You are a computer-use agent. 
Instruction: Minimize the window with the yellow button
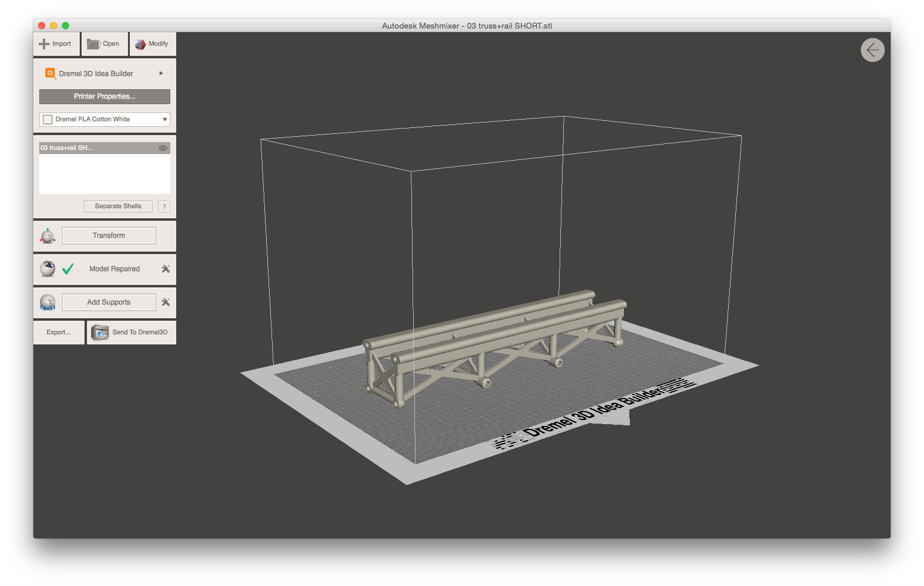(54, 26)
